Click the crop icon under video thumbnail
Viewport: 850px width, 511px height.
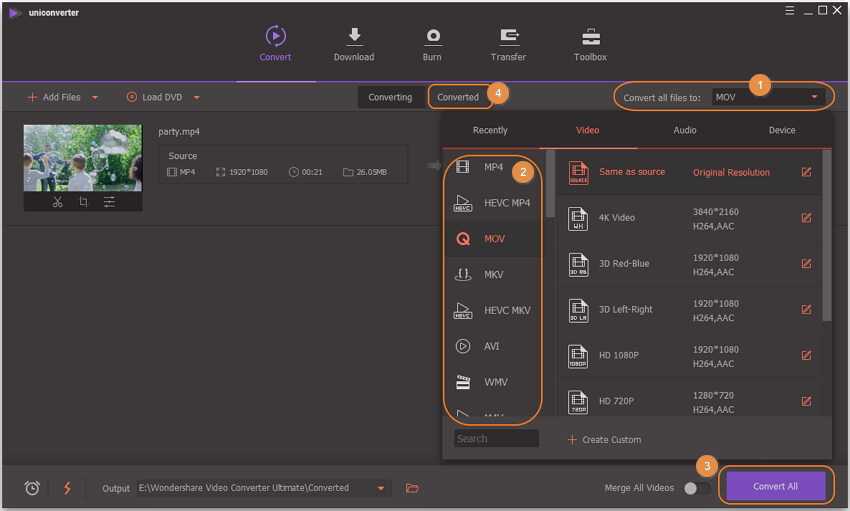click(x=83, y=202)
